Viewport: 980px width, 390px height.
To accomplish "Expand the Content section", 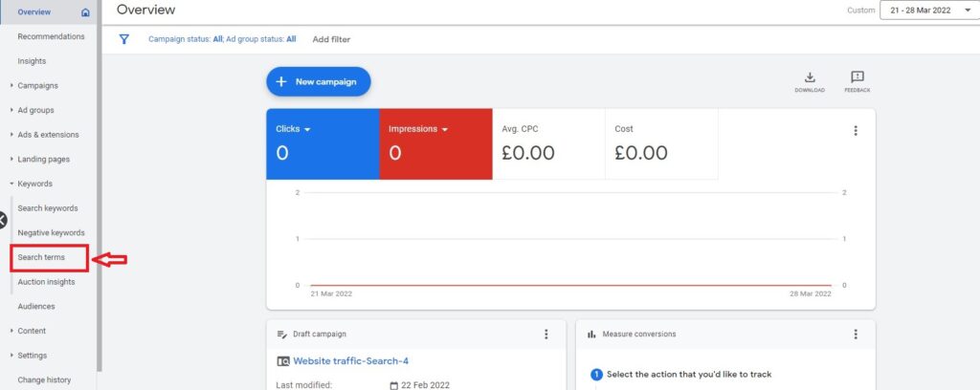I will (11, 331).
